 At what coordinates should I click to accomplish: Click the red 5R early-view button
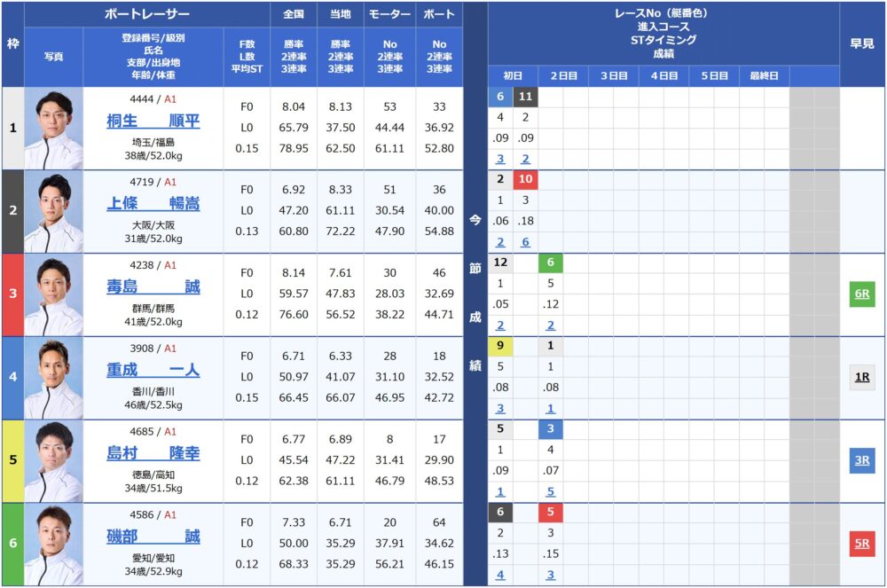[x=861, y=544]
